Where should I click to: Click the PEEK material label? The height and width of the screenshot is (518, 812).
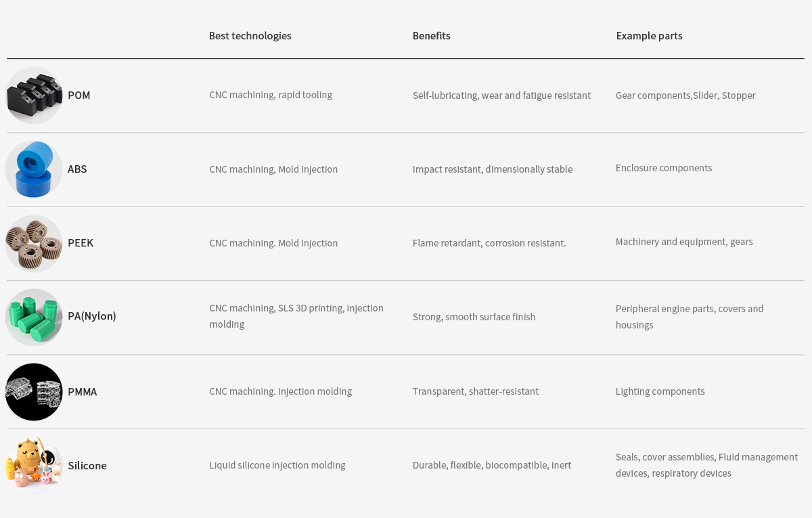pos(81,243)
